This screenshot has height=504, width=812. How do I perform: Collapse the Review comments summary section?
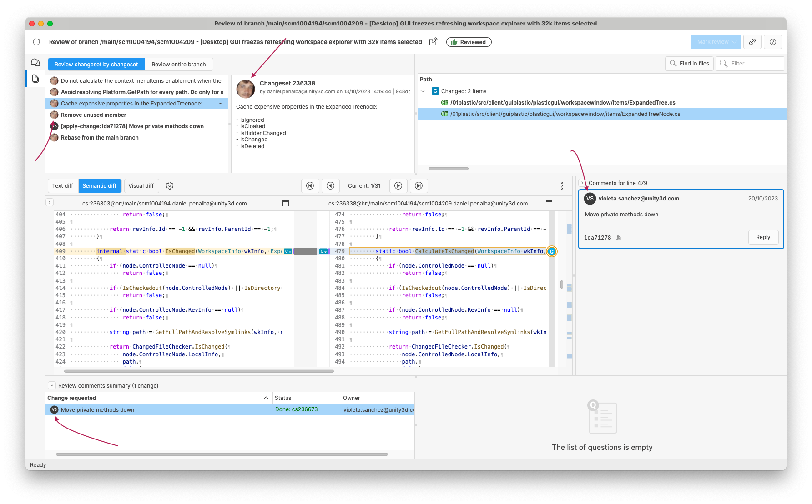pyautogui.click(x=51, y=385)
